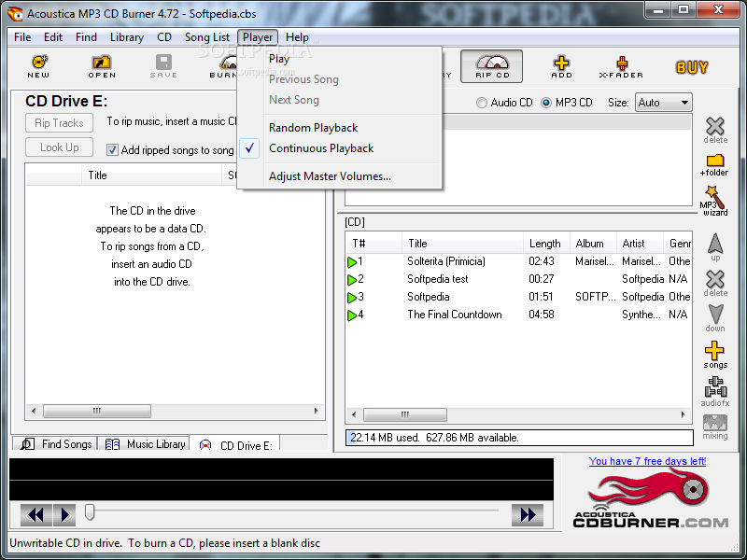The width and height of the screenshot is (747, 560).
Task: Open the Size Auto dropdown
Action: (664, 103)
